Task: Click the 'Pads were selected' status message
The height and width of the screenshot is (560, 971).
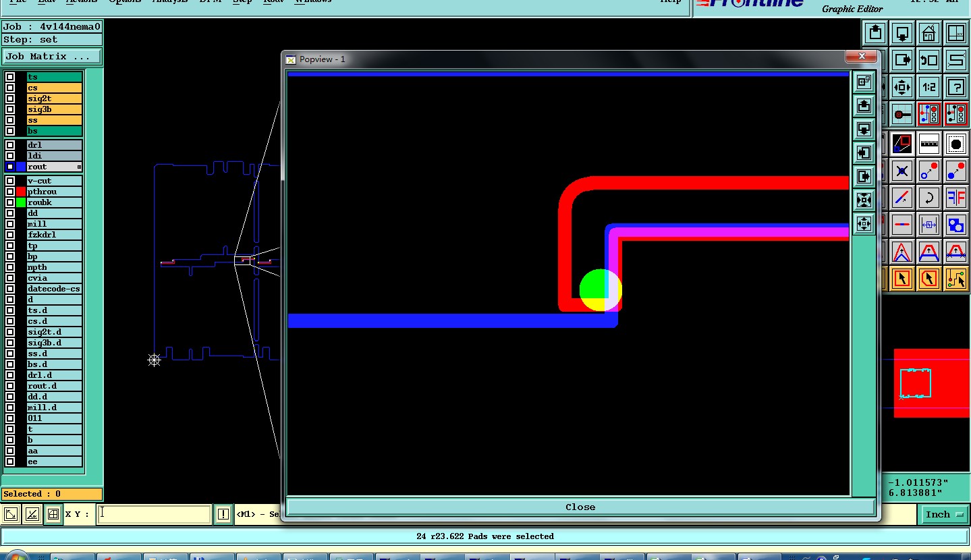Action: point(485,536)
